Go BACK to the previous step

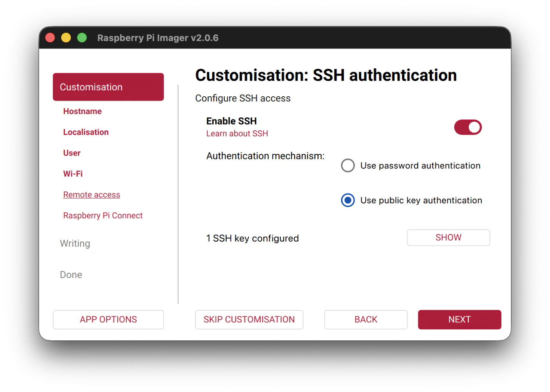tap(366, 319)
